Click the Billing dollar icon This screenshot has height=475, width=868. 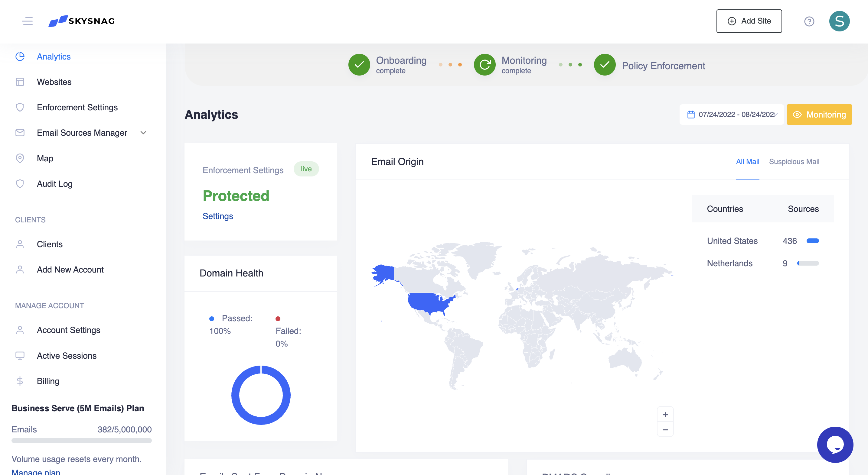(20, 381)
